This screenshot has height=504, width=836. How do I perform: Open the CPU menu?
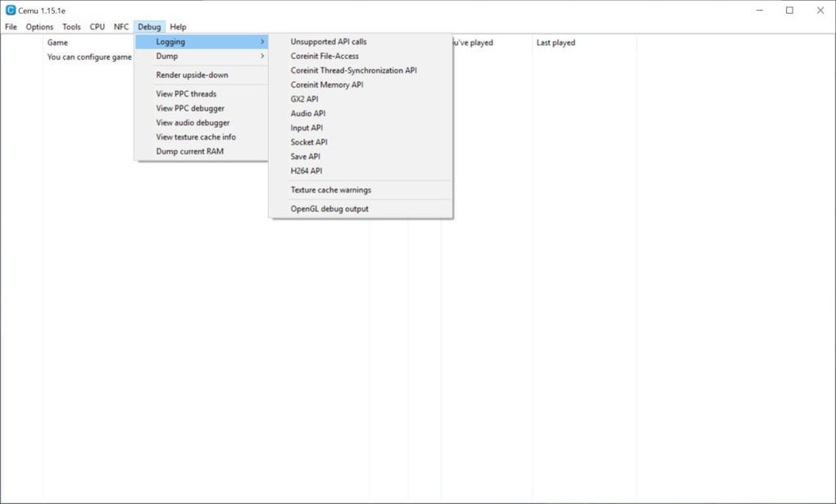click(97, 27)
